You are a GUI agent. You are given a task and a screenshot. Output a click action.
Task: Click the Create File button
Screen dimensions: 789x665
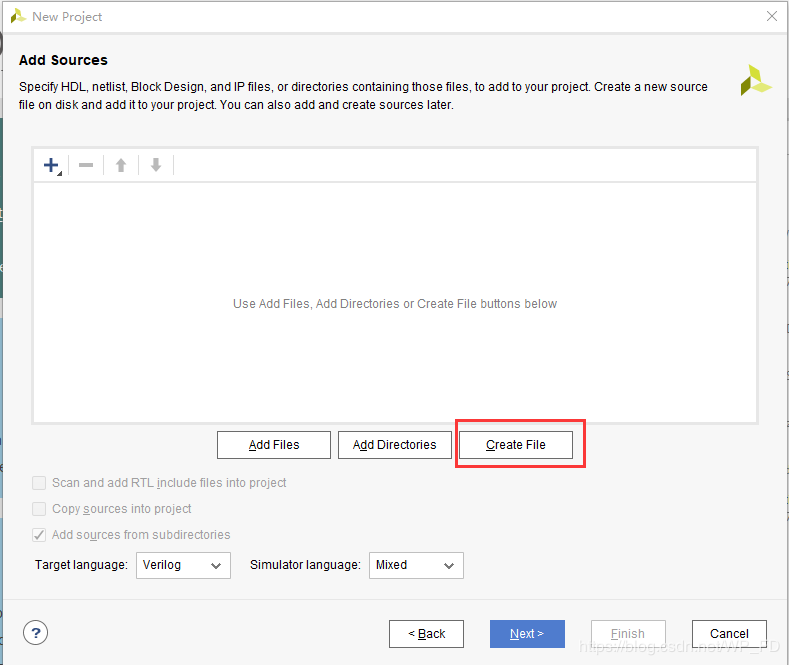516,445
